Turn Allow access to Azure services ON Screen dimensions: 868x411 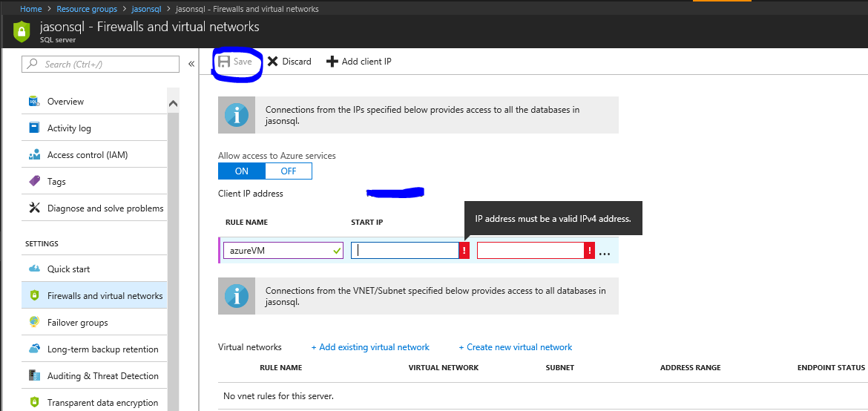click(242, 171)
